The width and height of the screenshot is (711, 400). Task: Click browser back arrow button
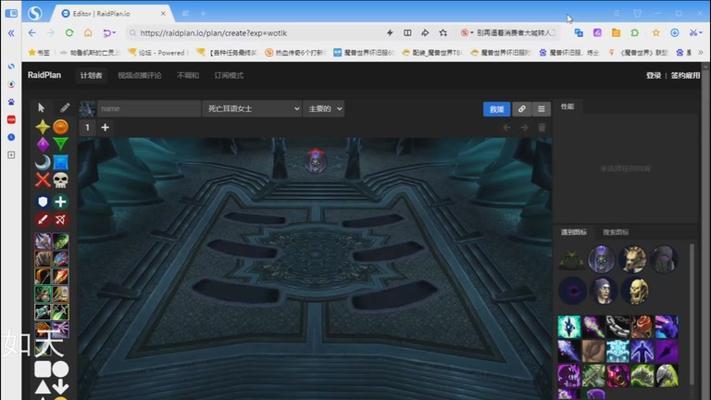tap(32, 33)
